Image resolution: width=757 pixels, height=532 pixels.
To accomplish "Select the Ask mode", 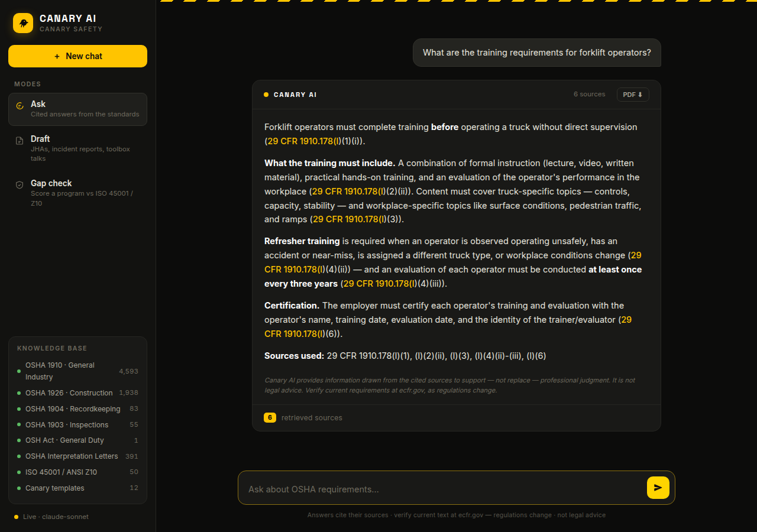I will point(77,109).
